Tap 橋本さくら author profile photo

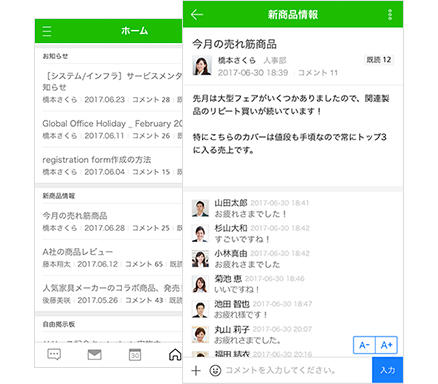202,65
